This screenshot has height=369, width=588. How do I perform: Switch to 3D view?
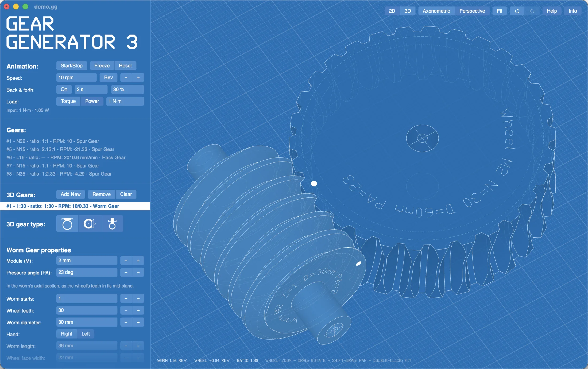click(x=408, y=11)
